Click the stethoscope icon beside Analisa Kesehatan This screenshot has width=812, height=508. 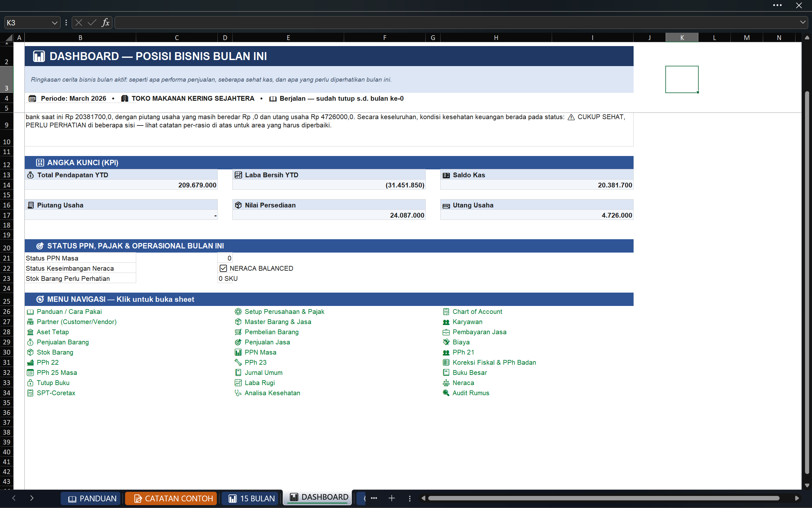[238, 393]
